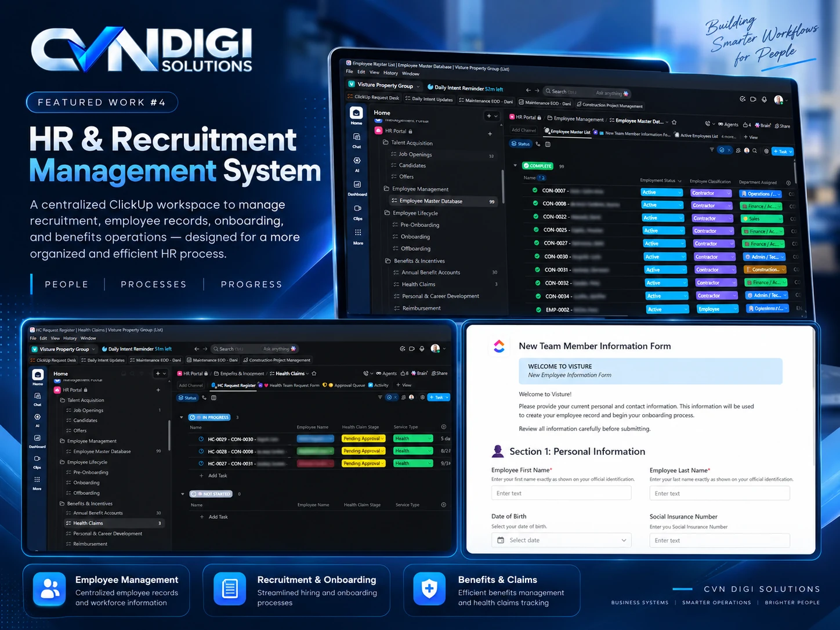
Task: Open View menu in Employee Master Database window
Action: [375, 73]
